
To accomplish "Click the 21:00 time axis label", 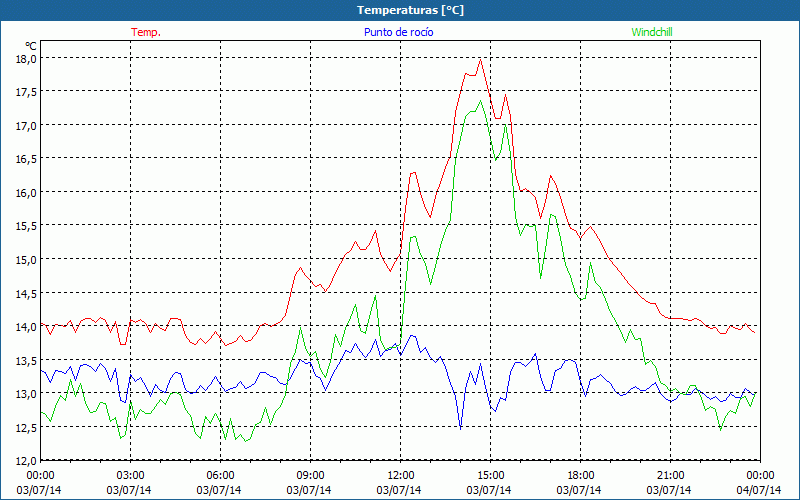I will click(x=670, y=475).
